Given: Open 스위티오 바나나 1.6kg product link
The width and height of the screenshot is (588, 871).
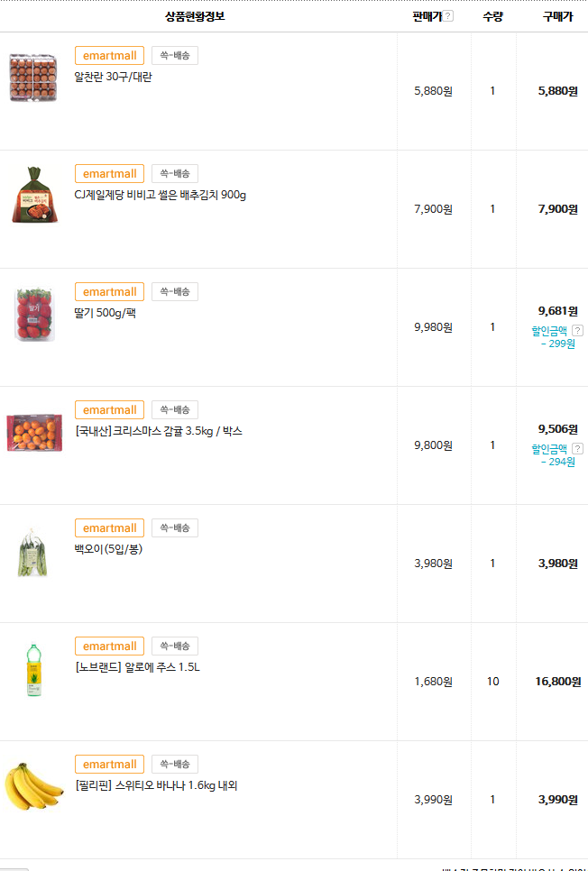Looking at the screenshot, I should [155, 786].
